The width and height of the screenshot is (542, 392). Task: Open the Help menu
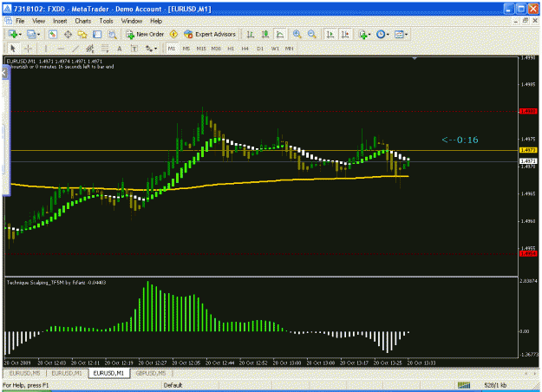point(156,21)
